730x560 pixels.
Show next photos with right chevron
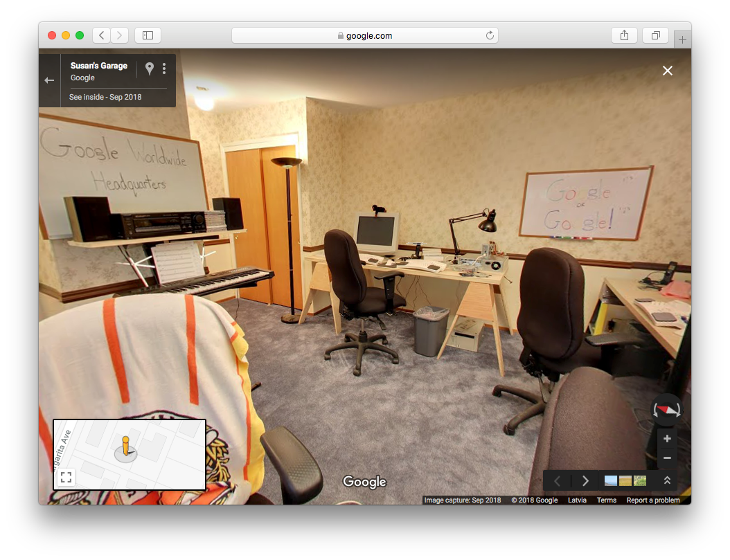pyautogui.click(x=585, y=480)
